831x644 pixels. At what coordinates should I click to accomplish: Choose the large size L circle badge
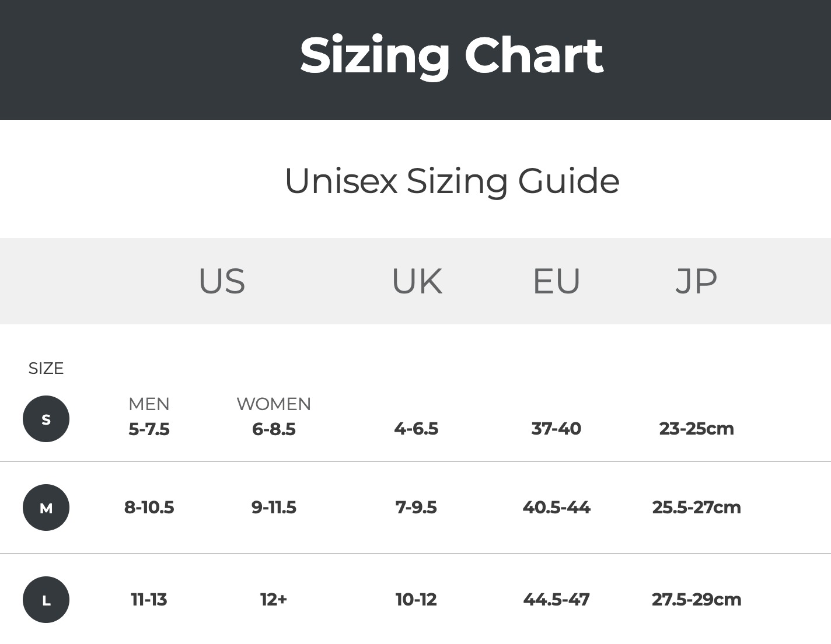(46, 600)
